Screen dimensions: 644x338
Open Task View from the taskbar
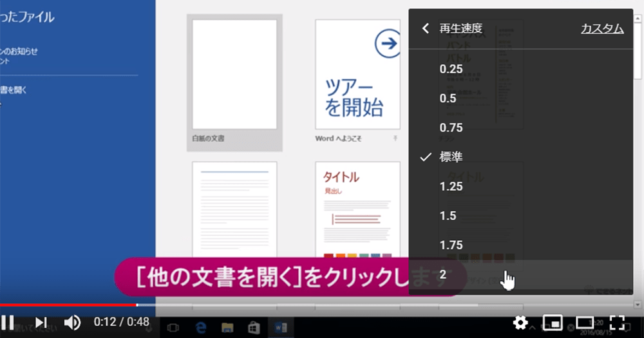tap(173, 328)
